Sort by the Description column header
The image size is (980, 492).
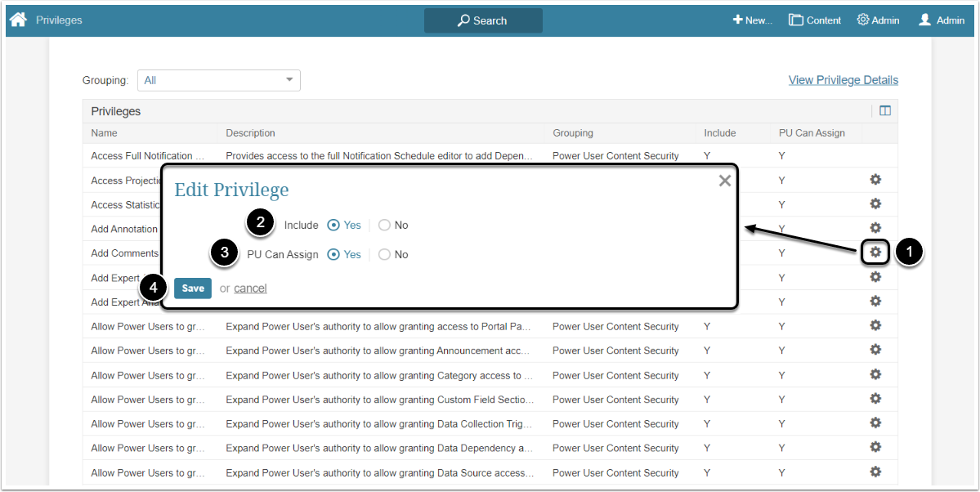pyautogui.click(x=250, y=133)
